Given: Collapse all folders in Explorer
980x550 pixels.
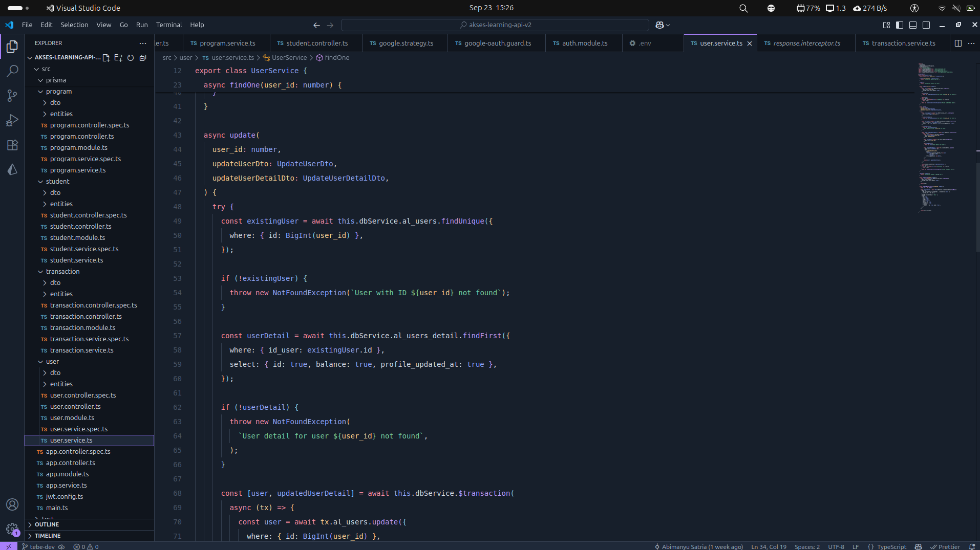Looking at the screenshot, I should tap(143, 58).
